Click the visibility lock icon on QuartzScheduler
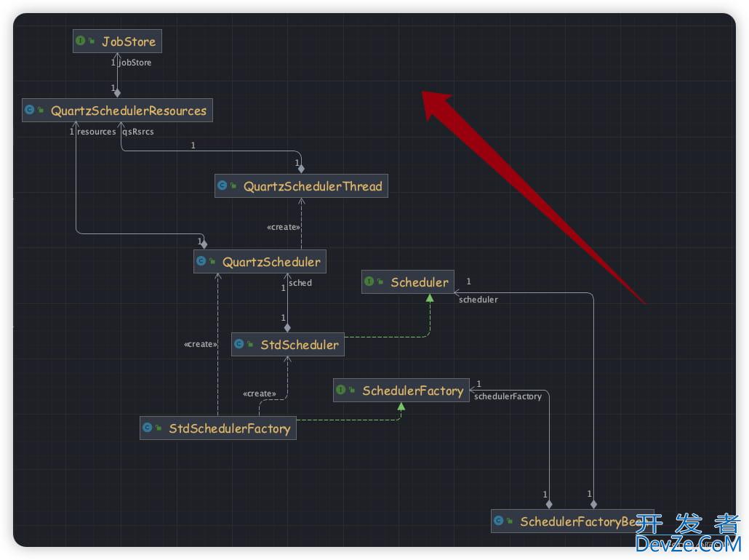Image resolution: width=749 pixels, height=560 pixels. click(212, 261)
